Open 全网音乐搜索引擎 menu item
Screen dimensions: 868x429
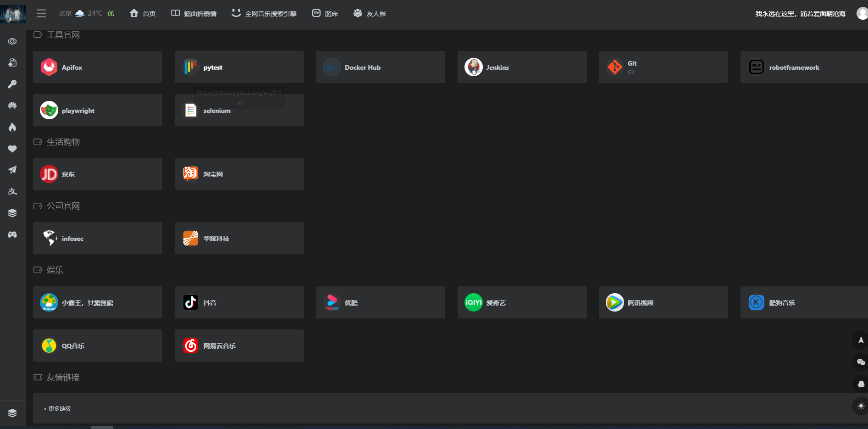(264, 13)
